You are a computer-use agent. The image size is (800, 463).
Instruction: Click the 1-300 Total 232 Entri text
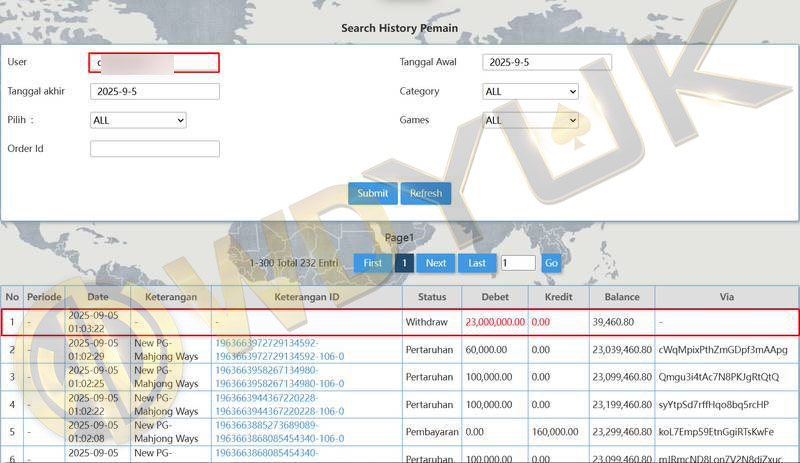pyautogui.click(x=294, y=263)
